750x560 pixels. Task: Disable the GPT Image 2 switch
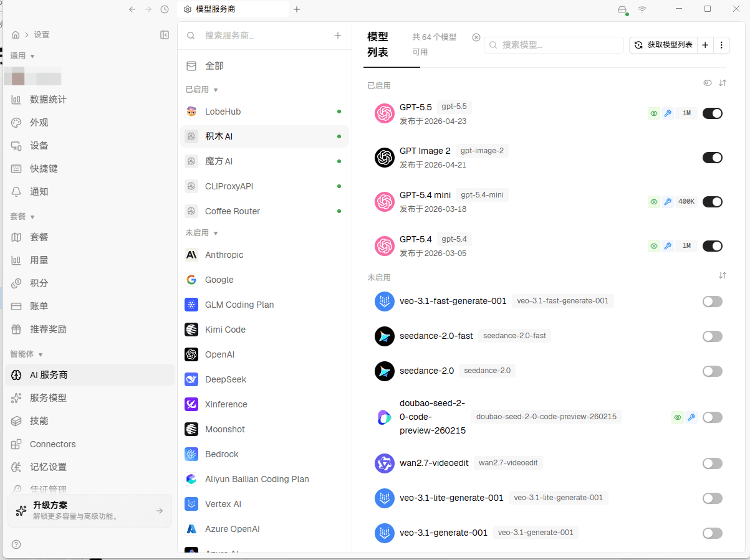coord(713,158)
